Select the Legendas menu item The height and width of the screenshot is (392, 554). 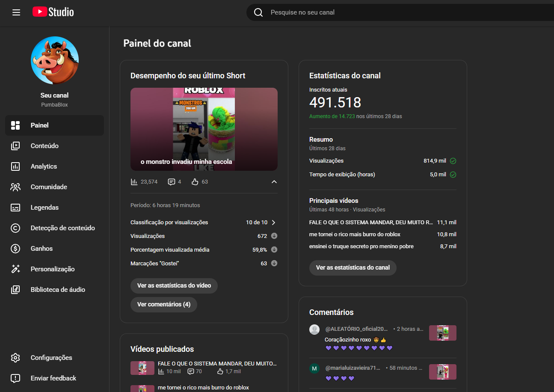[44, 208]
